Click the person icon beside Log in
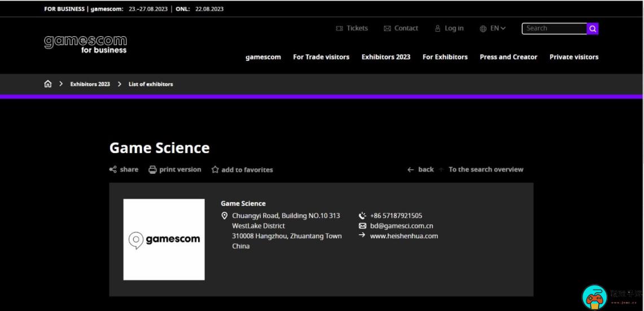644x311 pixels. click(438, 28)
